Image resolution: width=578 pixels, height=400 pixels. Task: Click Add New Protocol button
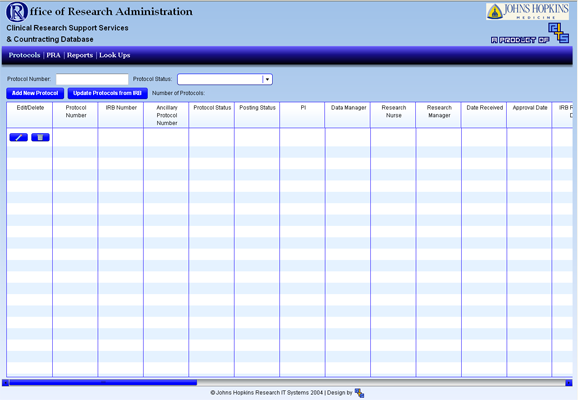tap(35, 93)
